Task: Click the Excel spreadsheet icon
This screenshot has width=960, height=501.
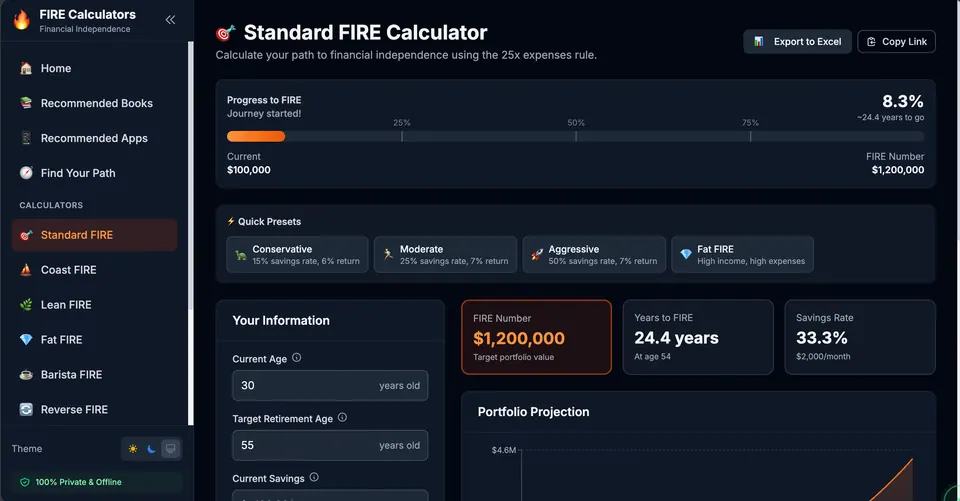Action: click(x=759, y=42)
